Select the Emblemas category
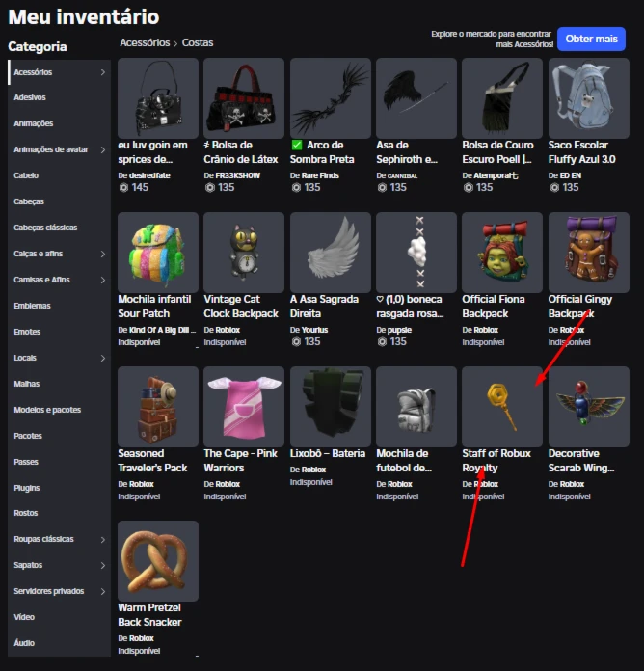Image resolution: width=644 pixels, height=671 pixels. (x=59, y=306)
